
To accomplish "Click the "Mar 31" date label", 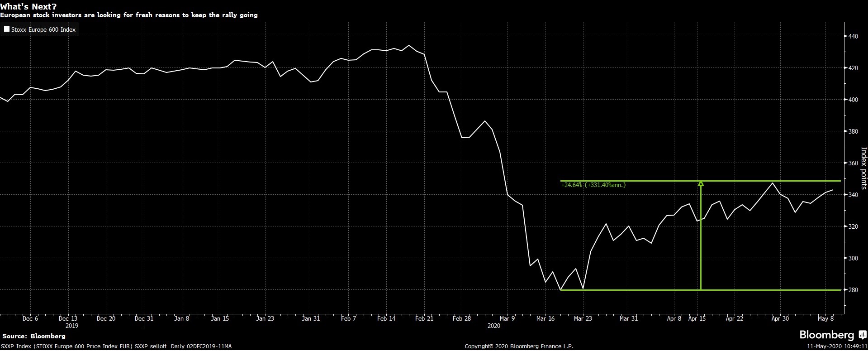I will point(628,318).
